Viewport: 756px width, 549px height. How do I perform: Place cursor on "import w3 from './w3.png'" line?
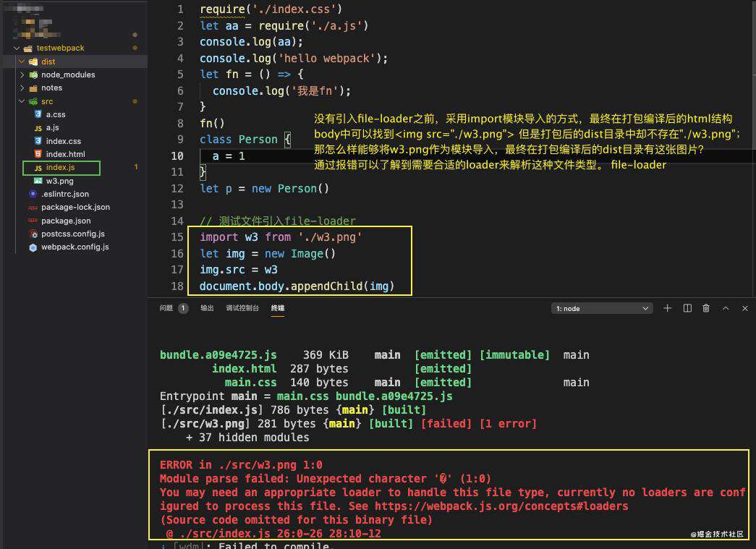281,237
